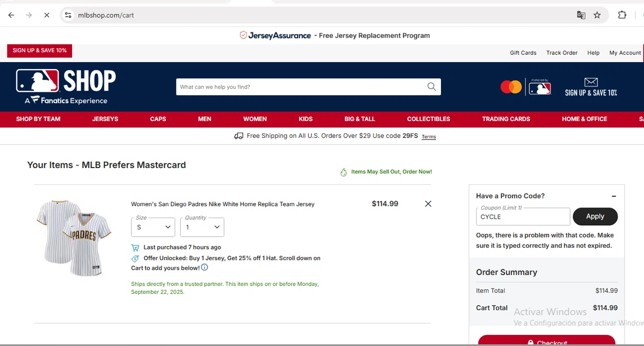Open the WOMEN menu

click(255, 119)
